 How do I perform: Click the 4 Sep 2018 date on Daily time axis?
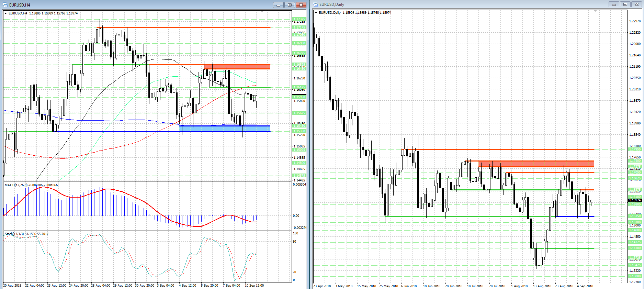tap(585, 286)
